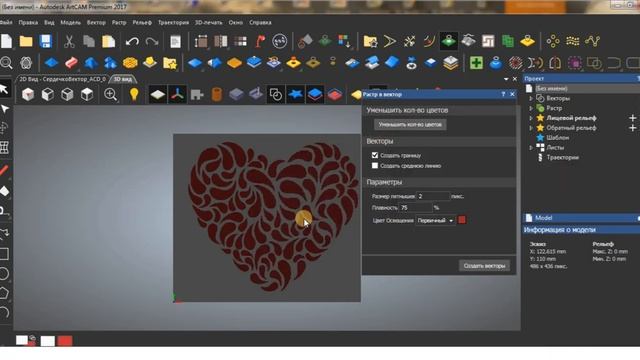Expand the 'Лицевой рельеф' tree node
The image size is (640, 360).
(531, 118)
